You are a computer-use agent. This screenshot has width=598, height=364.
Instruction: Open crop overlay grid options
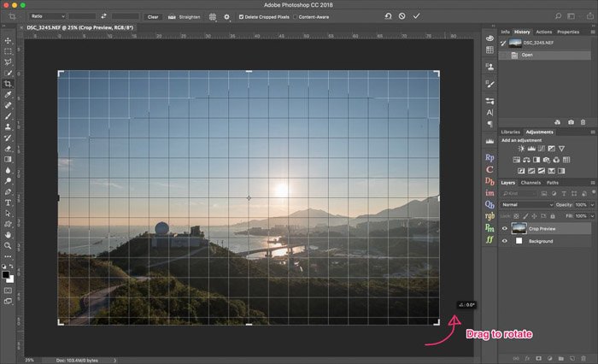pos(213,16)
